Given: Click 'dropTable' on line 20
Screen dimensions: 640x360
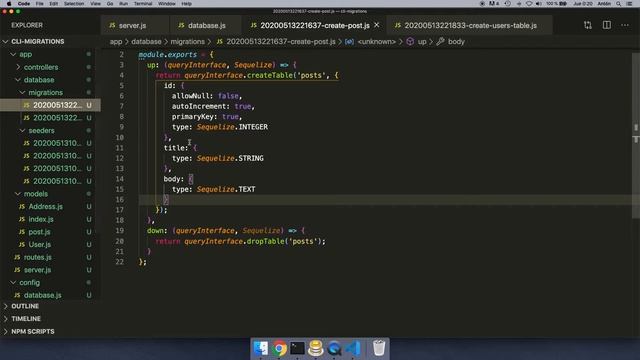Looking at the screenshot, I should tap(266, 241).
